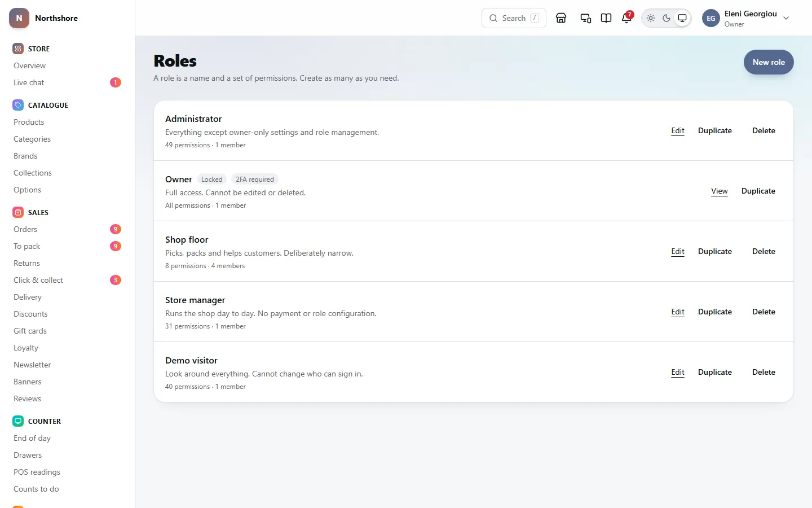Click the STORE section icon
Viewport: 812px width, 508px height.
pos(18,49)
